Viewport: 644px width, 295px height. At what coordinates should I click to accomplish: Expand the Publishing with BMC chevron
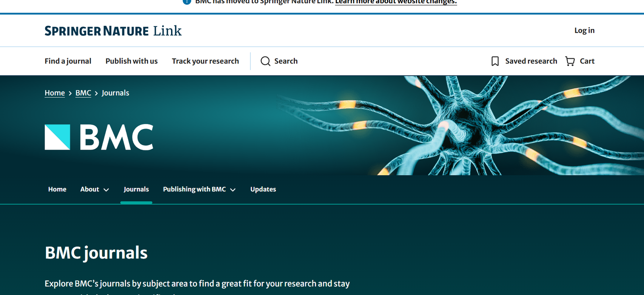233,190
